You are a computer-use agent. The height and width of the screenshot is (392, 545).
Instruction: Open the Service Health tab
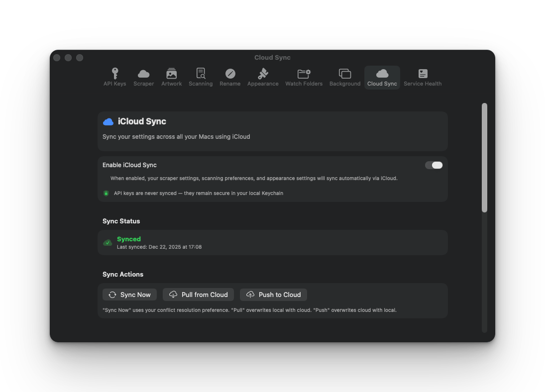tap(422, 77)
